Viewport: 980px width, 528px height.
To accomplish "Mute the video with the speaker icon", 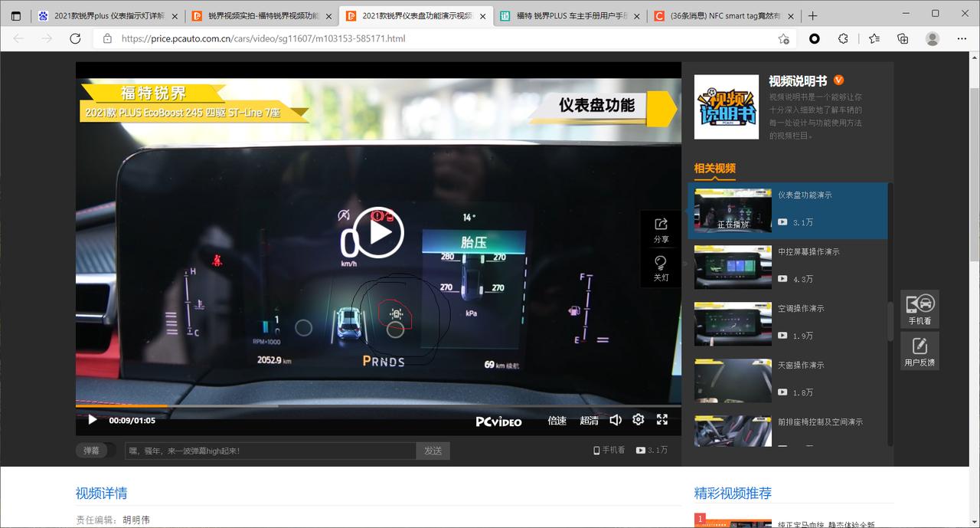I will pyautogui.click(x=616, y=420).
